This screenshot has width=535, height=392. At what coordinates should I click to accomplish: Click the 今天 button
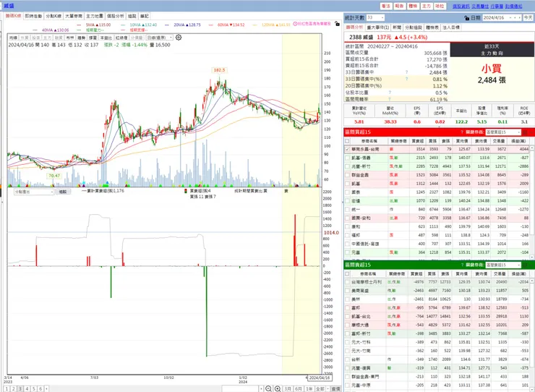(528, 18)
